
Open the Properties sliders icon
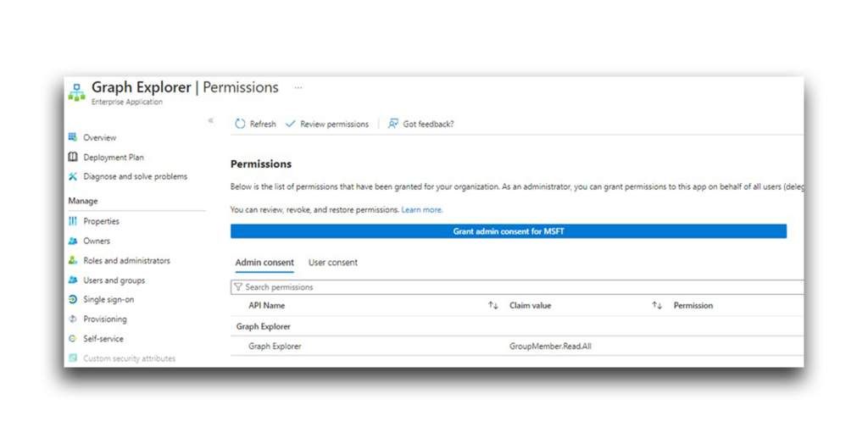point(73,221)
